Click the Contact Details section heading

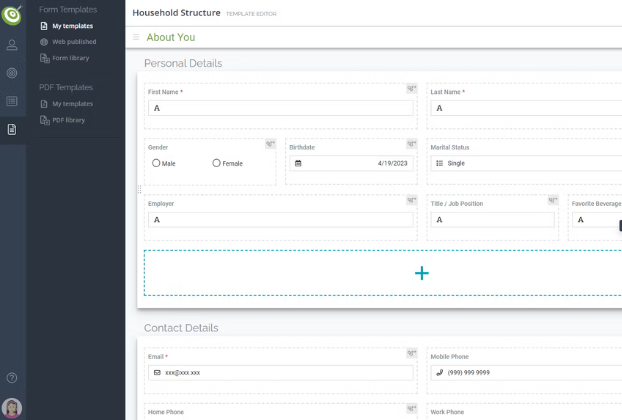181,328
